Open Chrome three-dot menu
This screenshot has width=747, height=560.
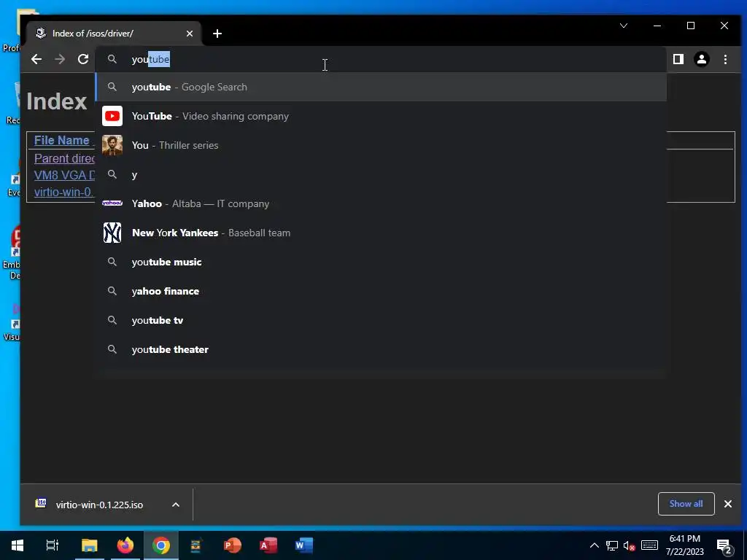pyautogui.click(x=725, y=59)
